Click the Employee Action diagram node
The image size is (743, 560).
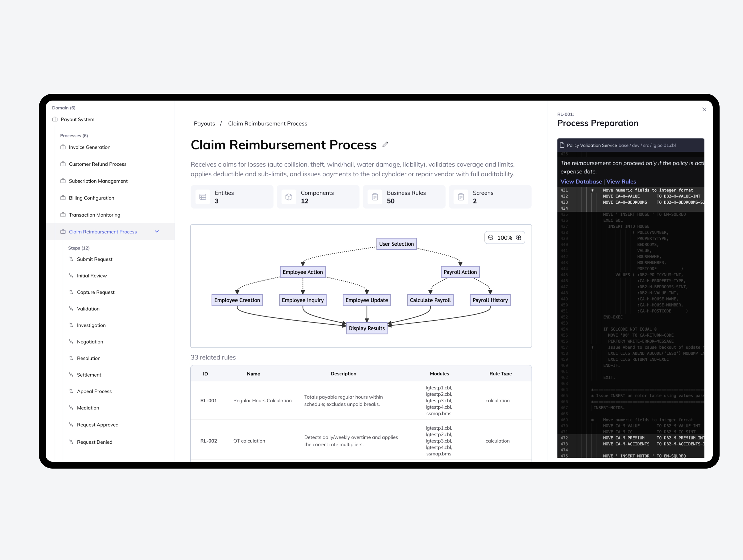[x=302, y=272]
